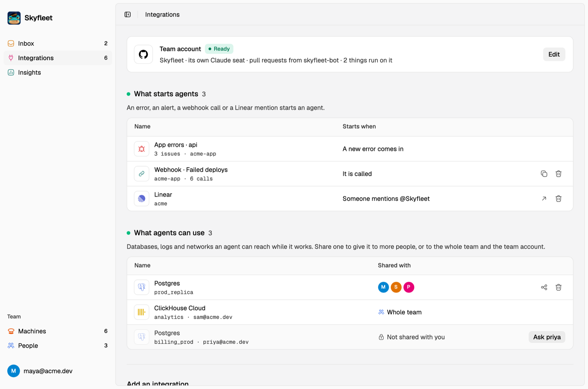Click the Skyfleet logo icon
This screenshot has width=588, height=389.
(x=14, y=18)
